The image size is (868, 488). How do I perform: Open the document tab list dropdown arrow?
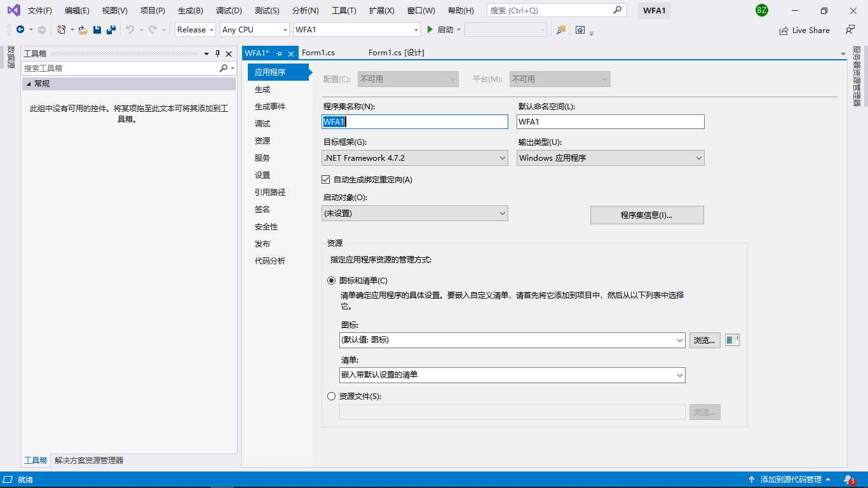pyautogui.click(x=843, y=54)
